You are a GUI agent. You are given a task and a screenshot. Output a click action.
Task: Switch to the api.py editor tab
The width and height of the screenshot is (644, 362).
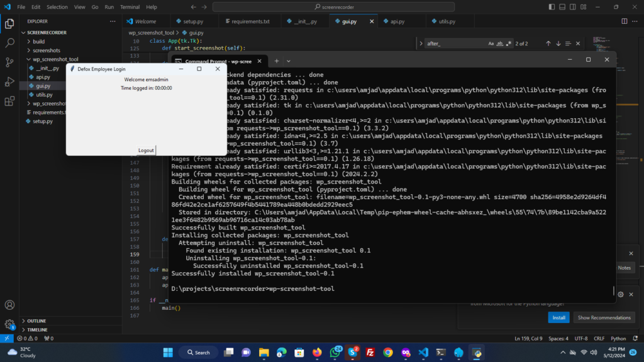tap(397, 21)
